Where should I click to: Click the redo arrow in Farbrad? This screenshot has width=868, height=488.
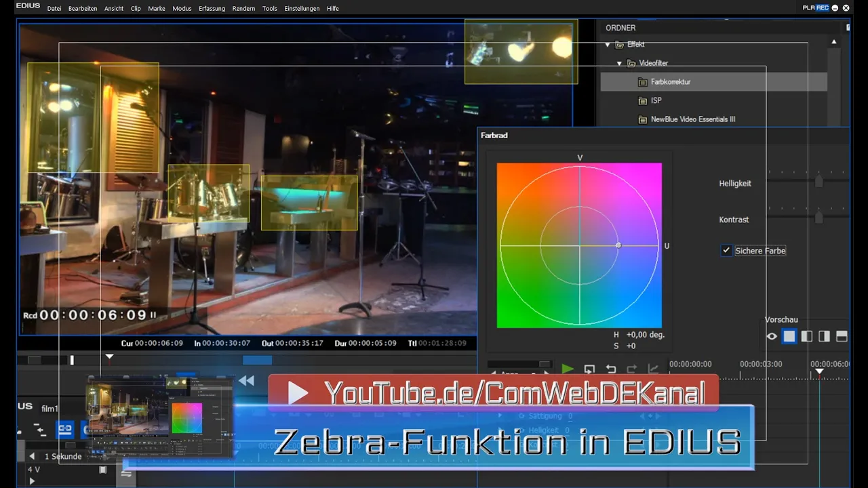coord(632,369)
